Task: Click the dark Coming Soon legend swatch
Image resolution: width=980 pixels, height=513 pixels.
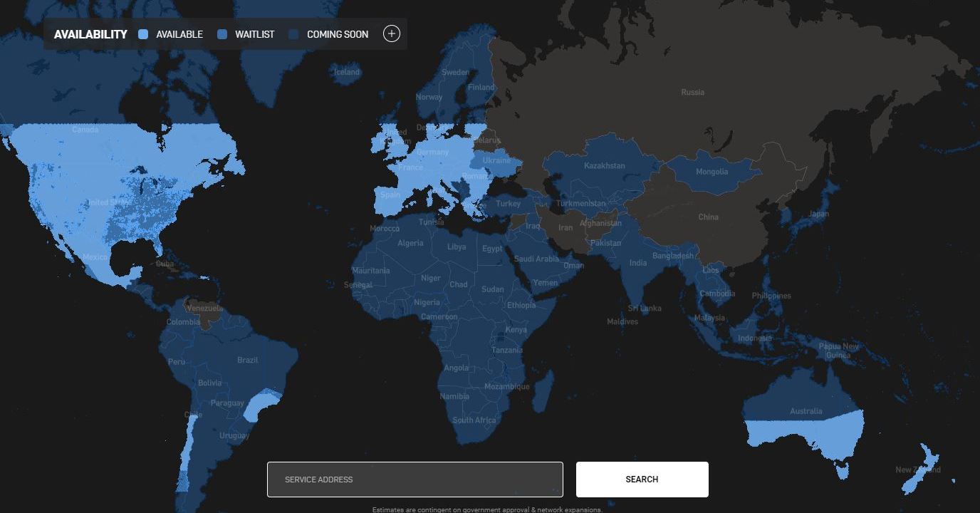Action: (293, 34)
